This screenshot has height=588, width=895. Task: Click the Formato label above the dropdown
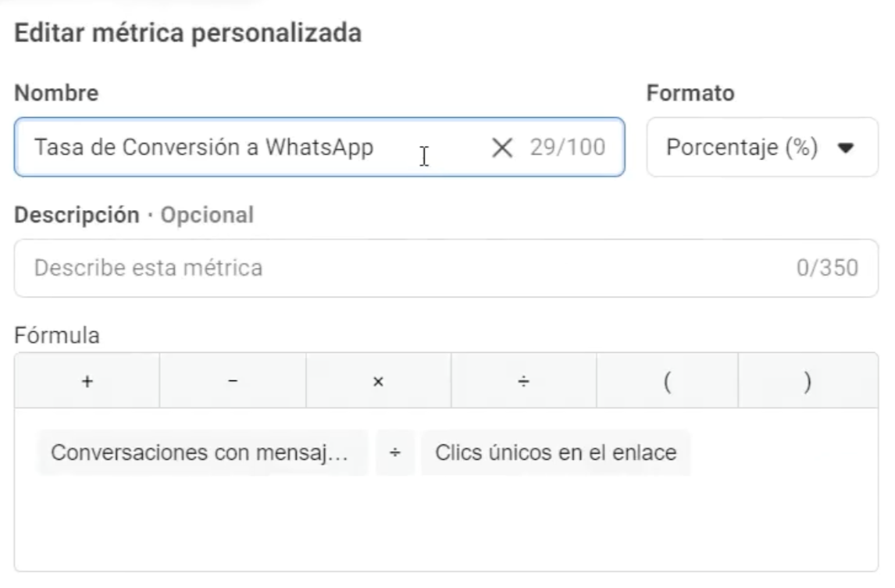(x=690, y=94)
